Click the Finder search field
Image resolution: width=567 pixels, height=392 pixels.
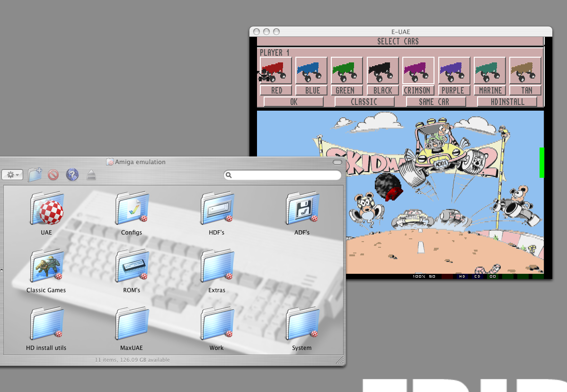tap(283, 175)
